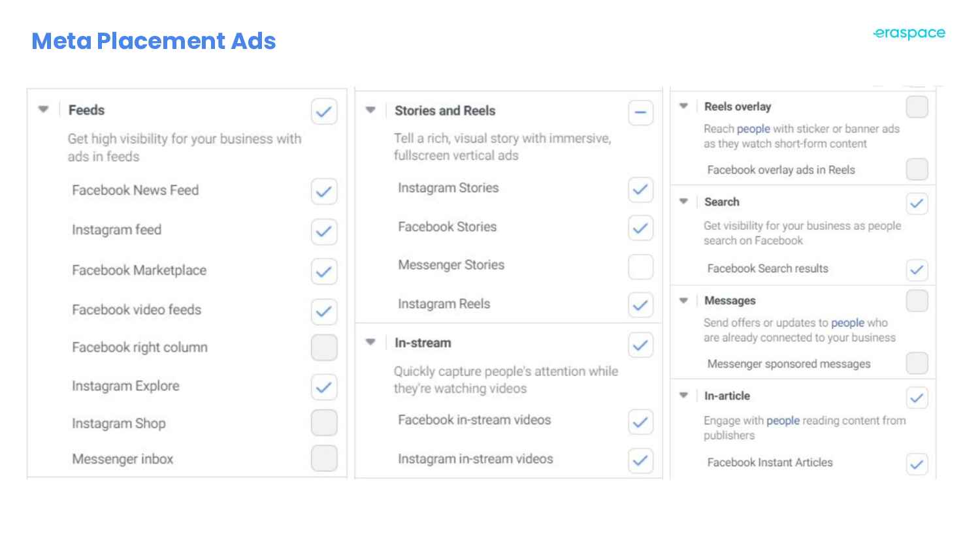980x551 pixels.
Task: Collapse the Reels overlay section arrow
Action: tap(683, 106)
